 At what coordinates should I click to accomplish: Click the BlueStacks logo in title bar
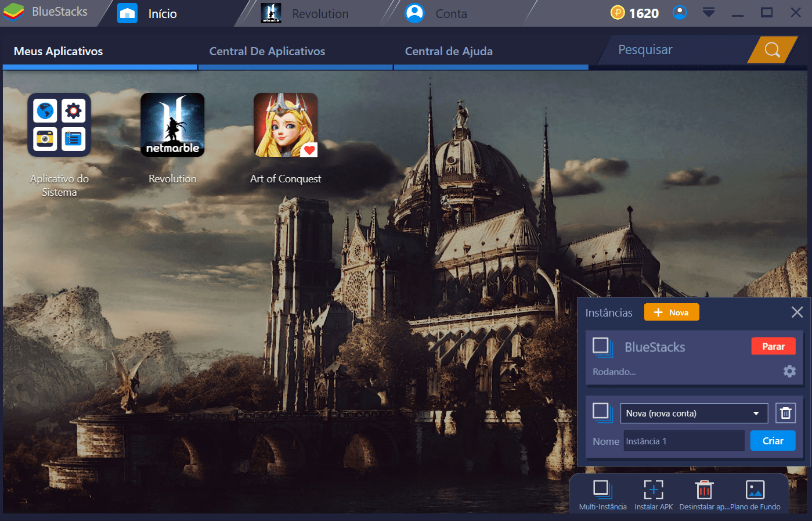[13, 12]
